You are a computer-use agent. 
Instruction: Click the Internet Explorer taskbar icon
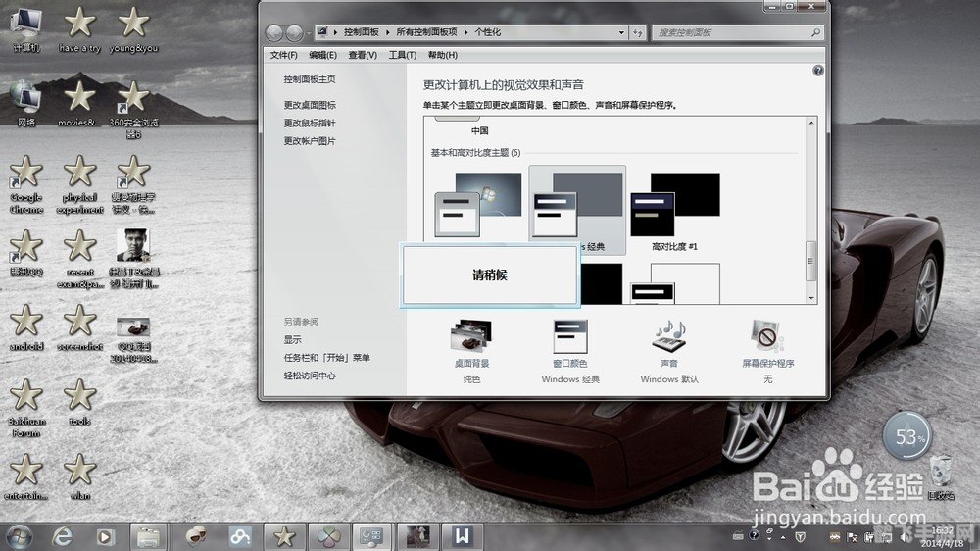coord(65,536)
